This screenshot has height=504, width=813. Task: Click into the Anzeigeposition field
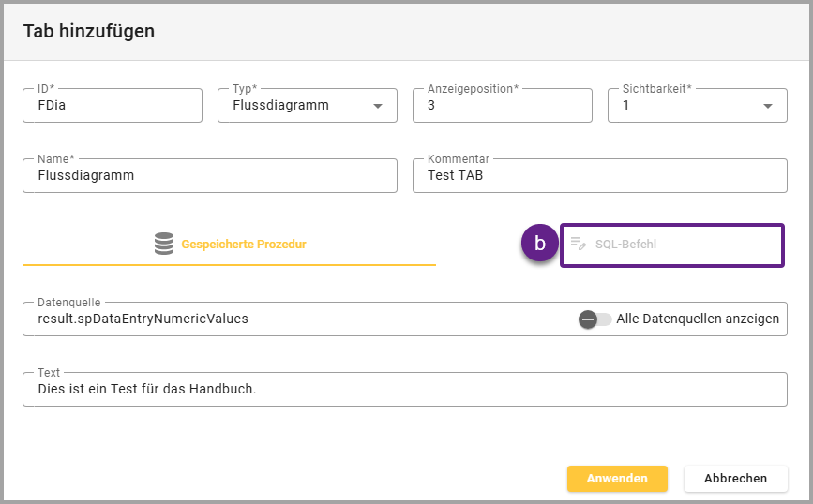click(502, 106)
